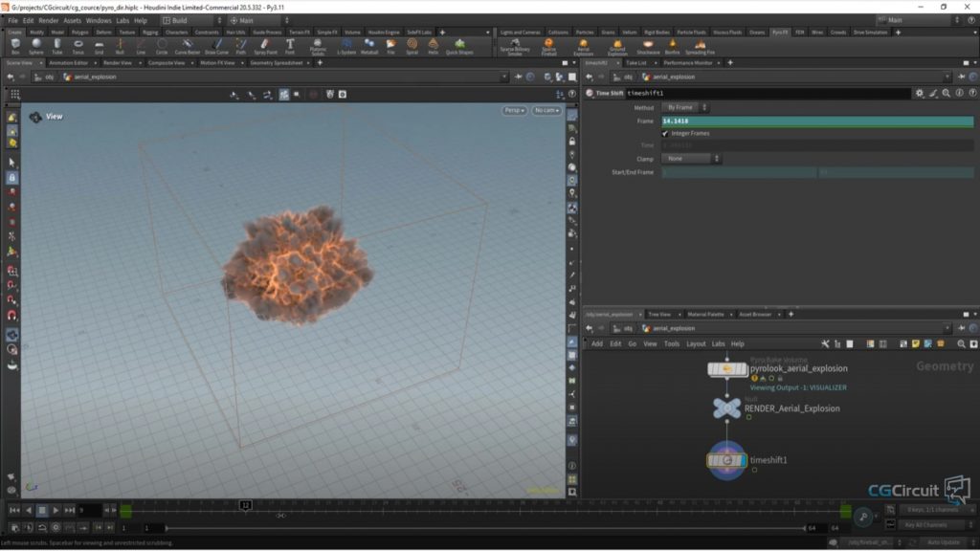
Task: Open the parameter gear menu for timeshift1
Action: (920, 93)
